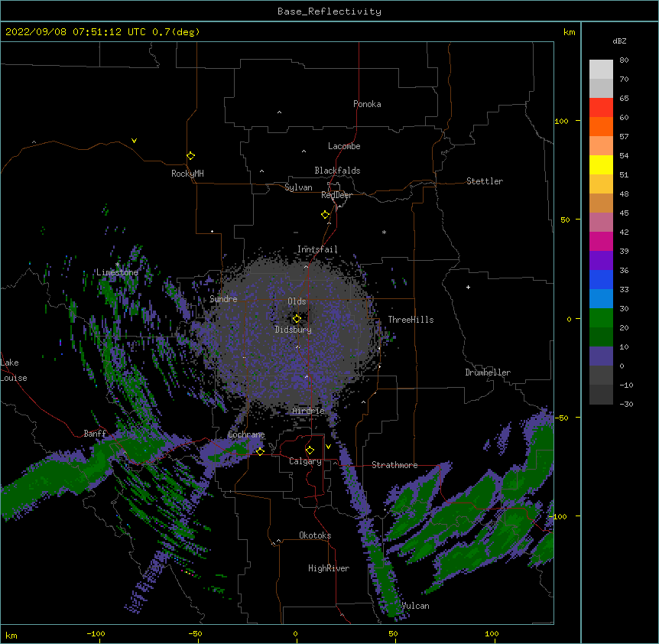Click the HighRiver label
This screenshot has width=659, height=644.
click(x=329, y=568)
